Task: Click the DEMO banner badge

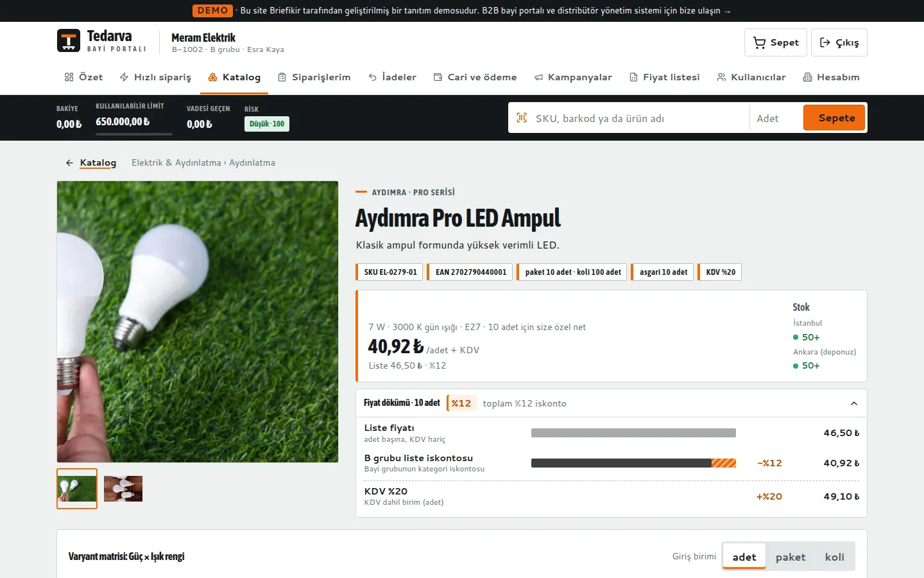Action: 212,11
